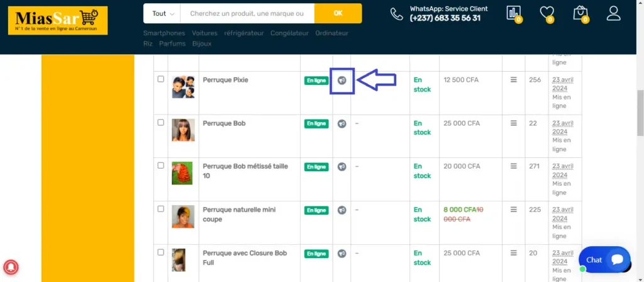The image size is (644, 282).
Task: Open the shopping bag cart icon
Action: (x=580, y=13)
